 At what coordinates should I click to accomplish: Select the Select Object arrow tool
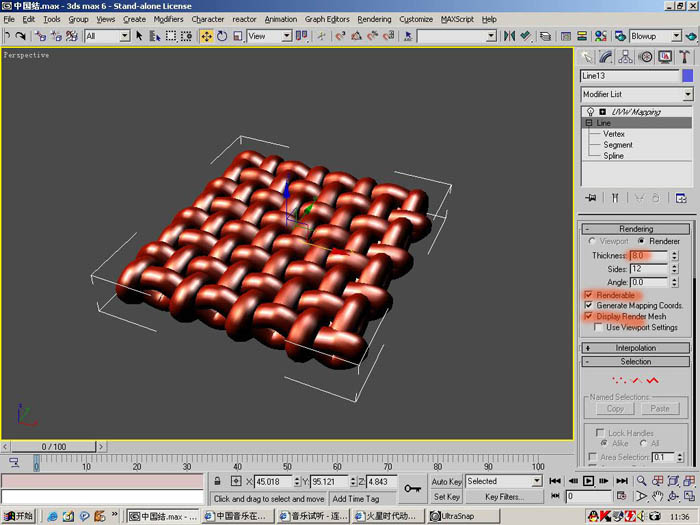click(x=139, y=36)
